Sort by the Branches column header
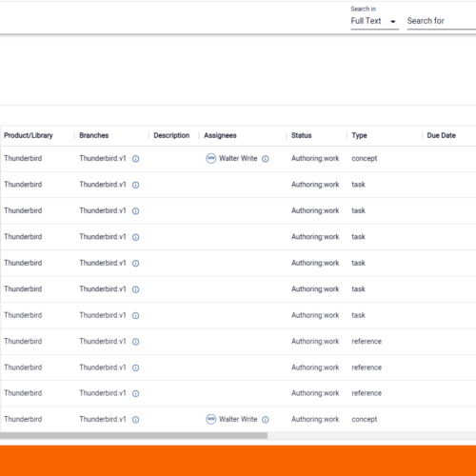 [94, 135]
